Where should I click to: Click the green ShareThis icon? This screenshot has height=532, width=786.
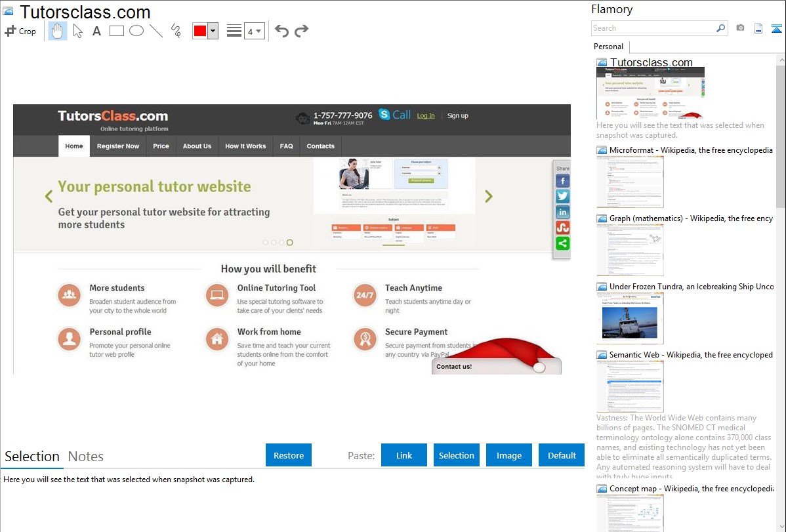(562, 243)
